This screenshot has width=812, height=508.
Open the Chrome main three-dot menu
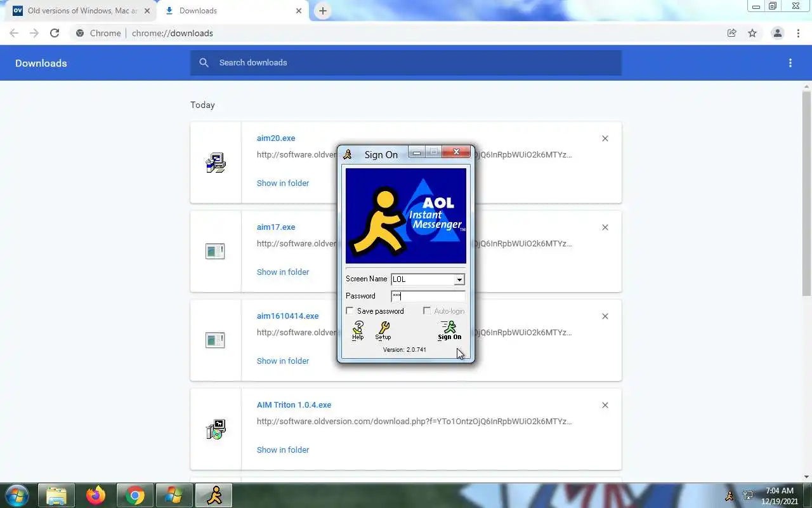coord(797,33)
